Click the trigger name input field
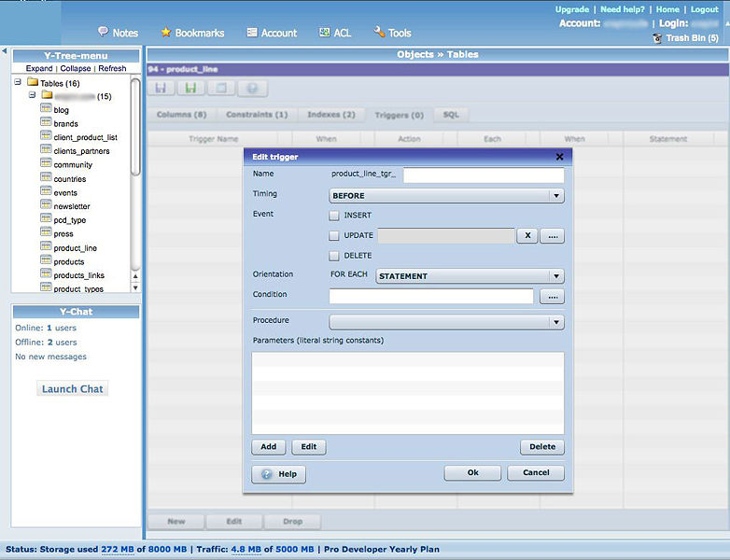The width and height of the screenshot is (730, 560). (x=484, y=175)
